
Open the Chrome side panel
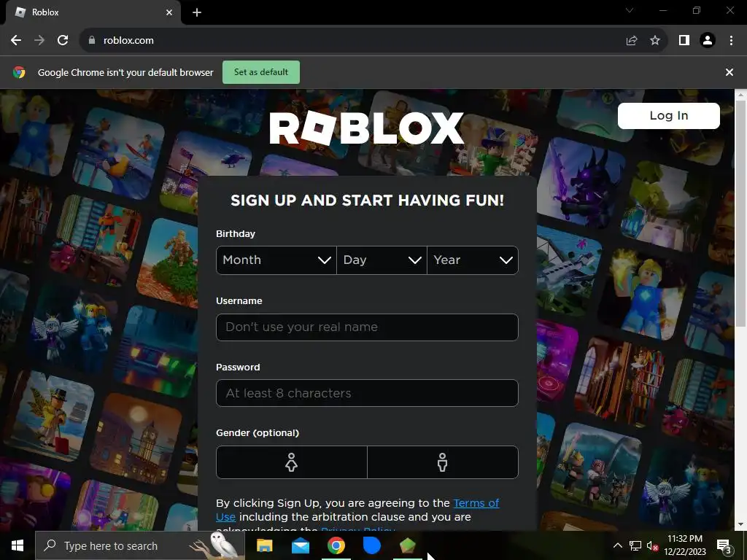684,41
